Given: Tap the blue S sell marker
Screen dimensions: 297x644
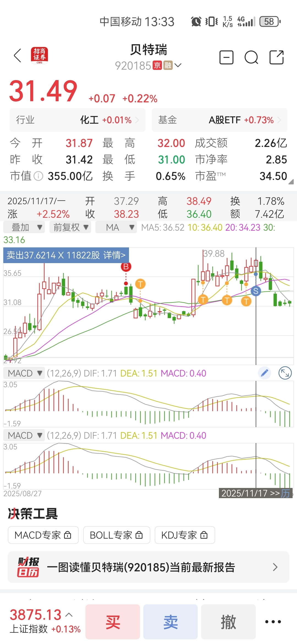Looking at the screenshot, I should pos(256,291).
